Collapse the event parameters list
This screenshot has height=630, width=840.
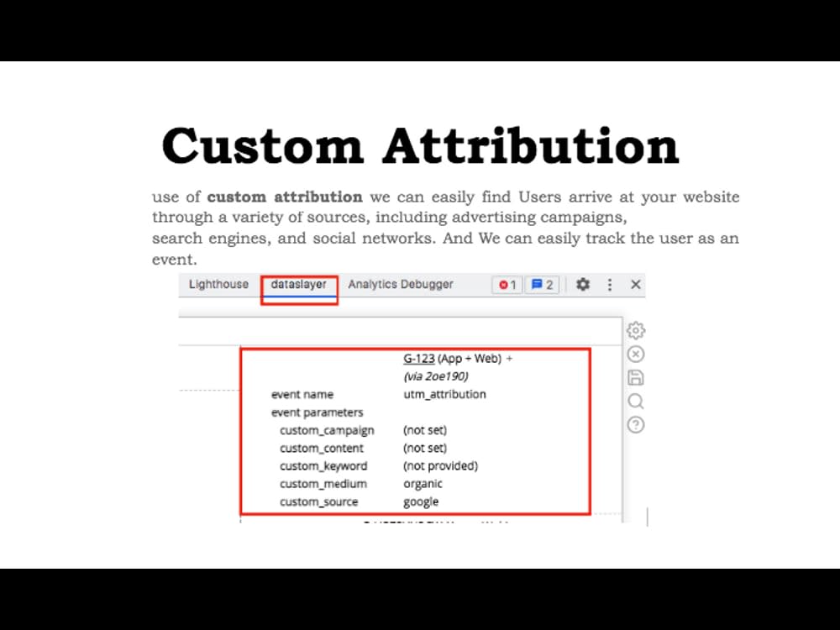(316, 412)
